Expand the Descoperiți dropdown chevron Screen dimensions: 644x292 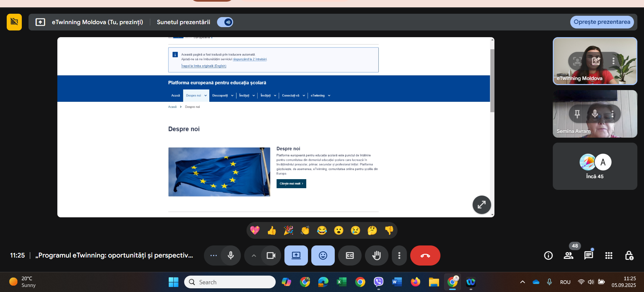click(232, 95)
